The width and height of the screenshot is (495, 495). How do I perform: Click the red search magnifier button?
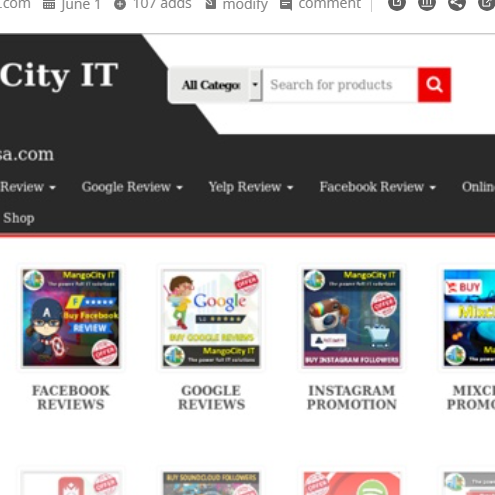[x=434, y=85]
